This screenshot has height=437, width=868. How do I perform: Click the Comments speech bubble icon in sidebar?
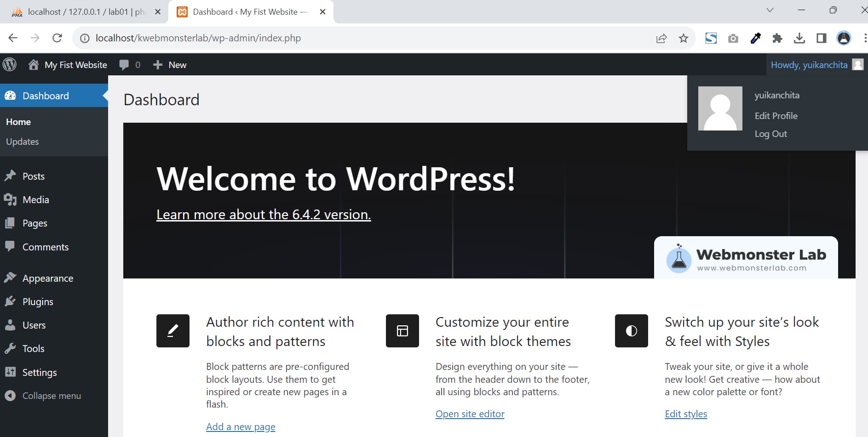(x=10, y=246)
